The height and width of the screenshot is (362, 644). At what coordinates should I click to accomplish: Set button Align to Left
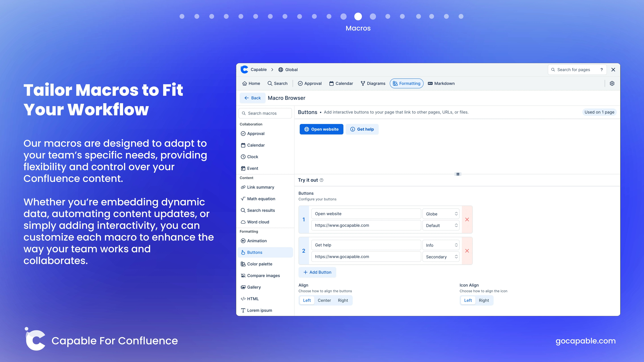307,300
